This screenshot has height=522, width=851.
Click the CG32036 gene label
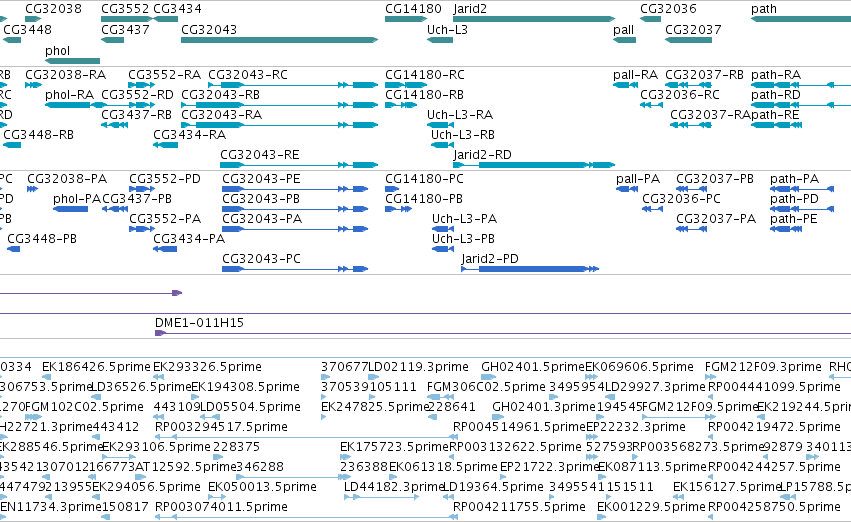[668, 9]
